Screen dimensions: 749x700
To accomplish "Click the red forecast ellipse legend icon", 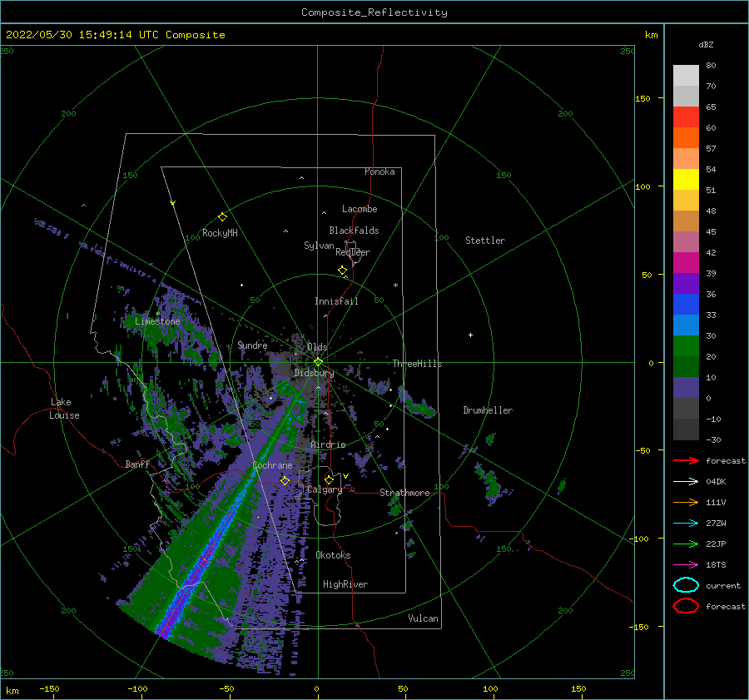I will click(x=686, y=606).
